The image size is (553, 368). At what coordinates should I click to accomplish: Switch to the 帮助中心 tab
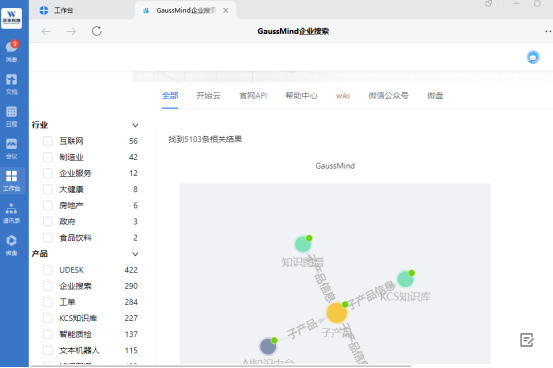click(302, 96)
